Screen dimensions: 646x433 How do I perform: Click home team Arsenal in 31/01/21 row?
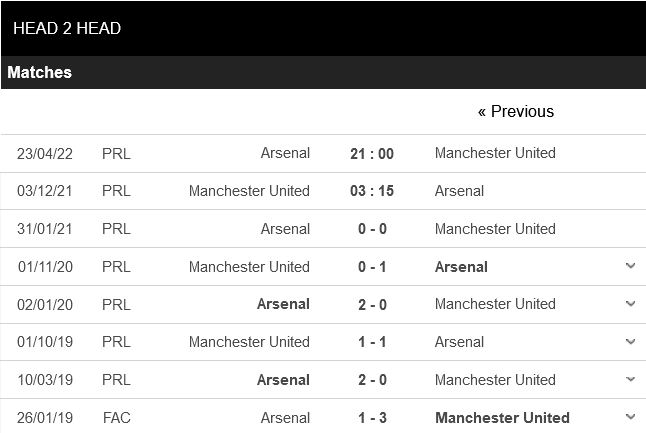pyautogui.click(x=285, y=229)
